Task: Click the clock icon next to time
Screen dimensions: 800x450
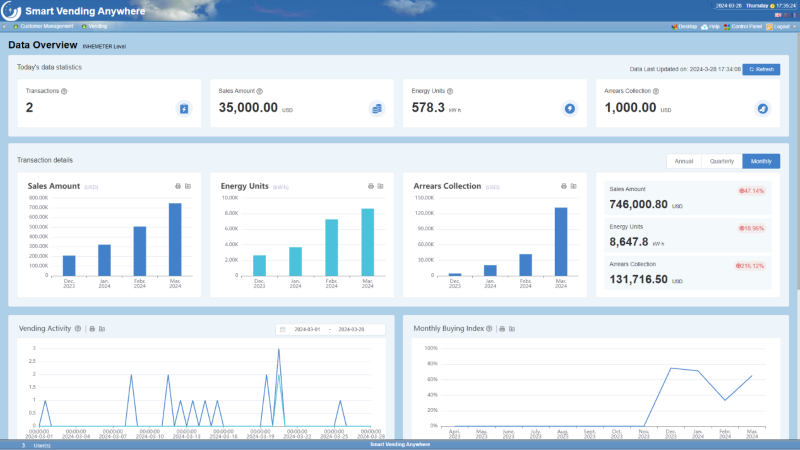Action: tap(772, 6)
